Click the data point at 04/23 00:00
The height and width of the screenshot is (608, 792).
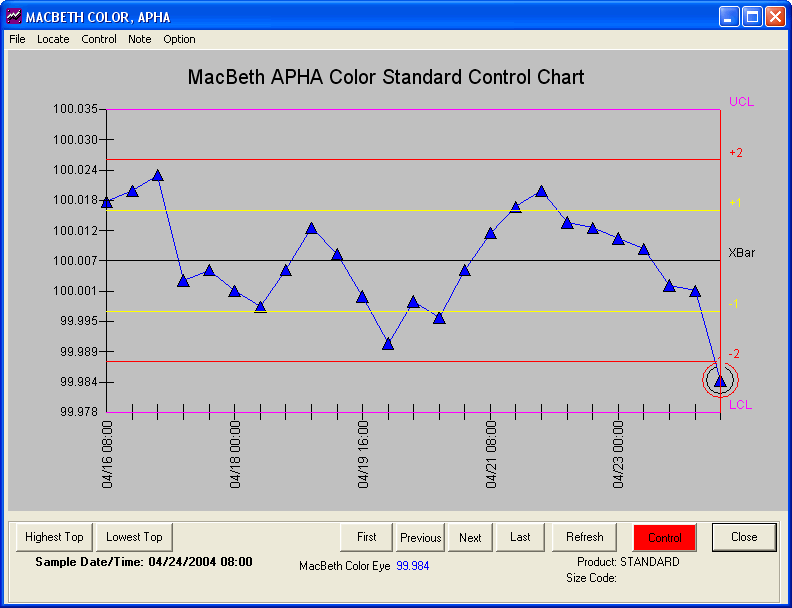618,239
